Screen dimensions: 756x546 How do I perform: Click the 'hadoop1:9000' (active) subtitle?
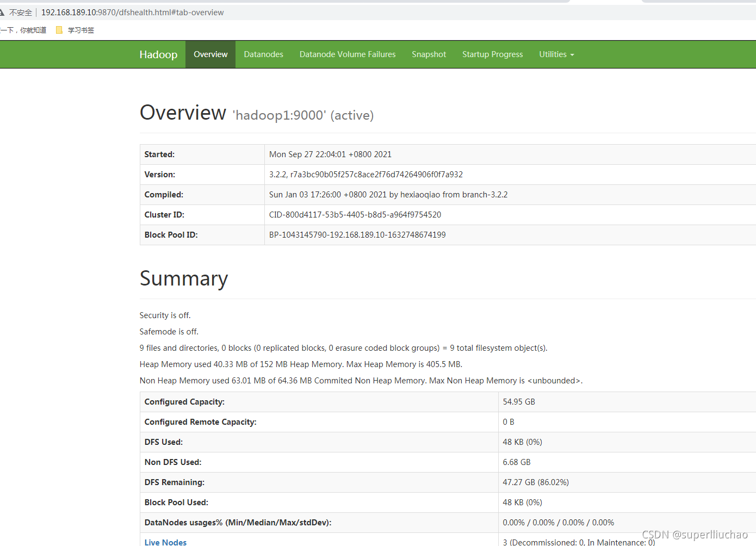303,115
